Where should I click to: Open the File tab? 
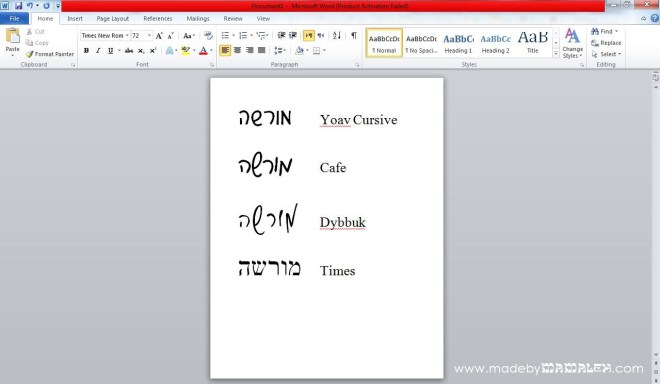click(x=14, y=19)
